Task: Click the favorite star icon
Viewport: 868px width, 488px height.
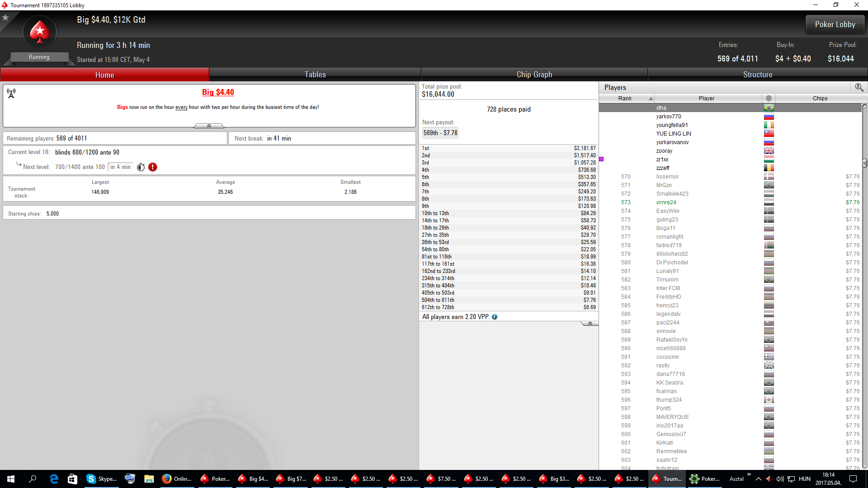Action: point(5,18)
